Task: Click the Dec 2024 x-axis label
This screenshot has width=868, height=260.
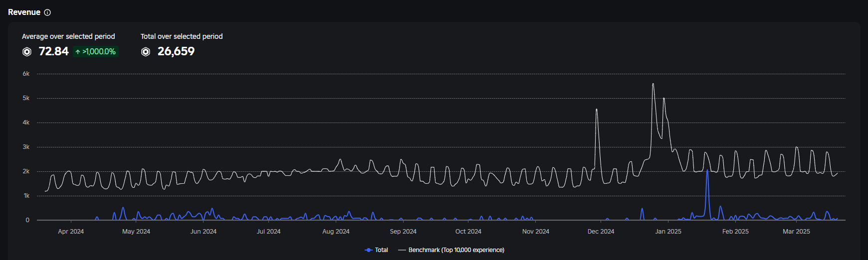Action: click(601, 232)
